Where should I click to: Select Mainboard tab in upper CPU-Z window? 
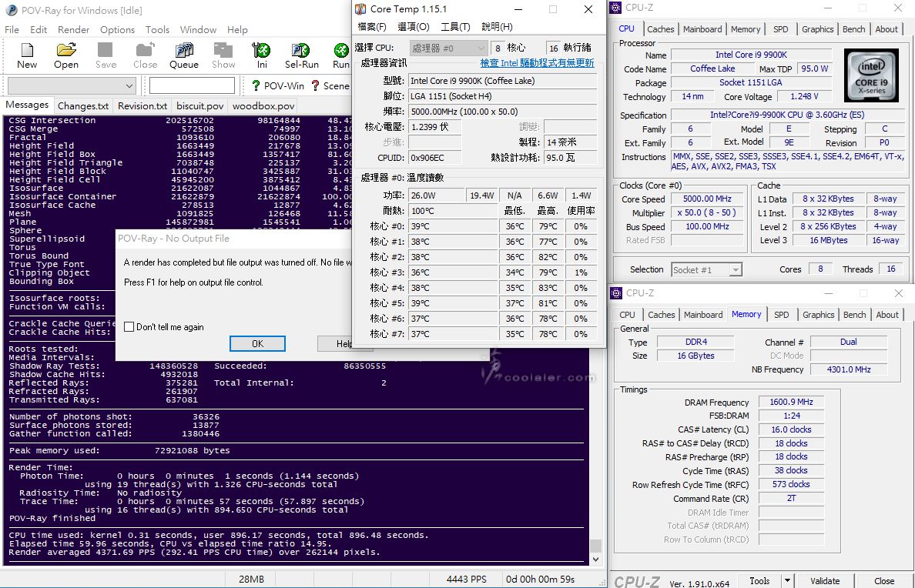pyautogui.click(x=702, y=29)
